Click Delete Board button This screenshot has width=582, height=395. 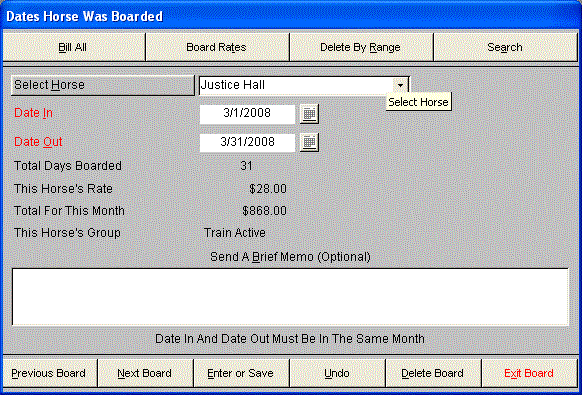point(433,373)
